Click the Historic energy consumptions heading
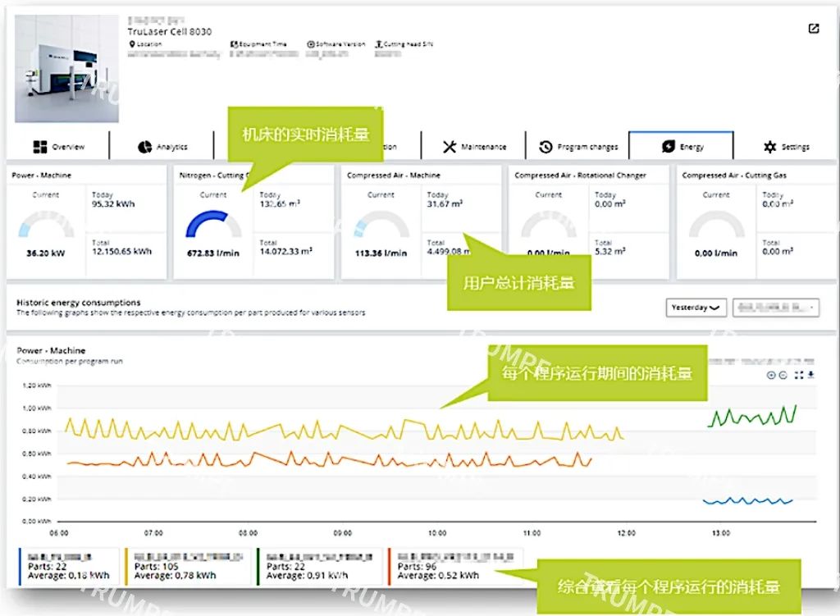 tap(78, 302)
